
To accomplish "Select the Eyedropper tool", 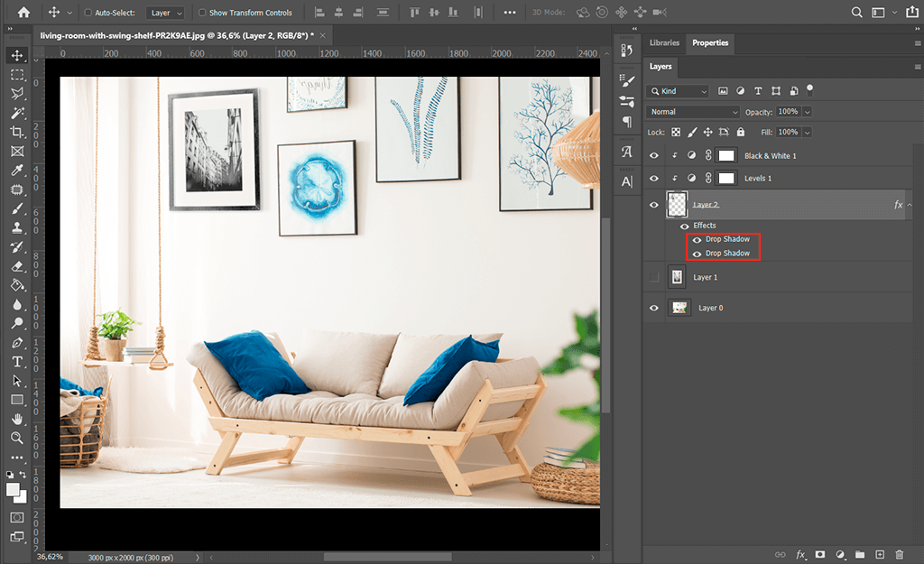I will point(17,171).
